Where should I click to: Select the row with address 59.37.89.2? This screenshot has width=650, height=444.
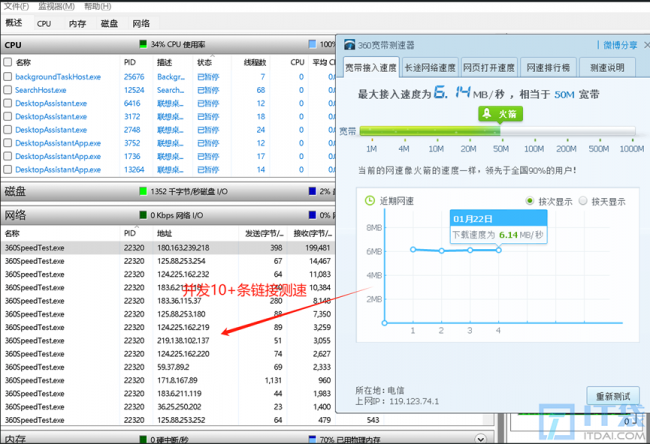coord(168,367)
